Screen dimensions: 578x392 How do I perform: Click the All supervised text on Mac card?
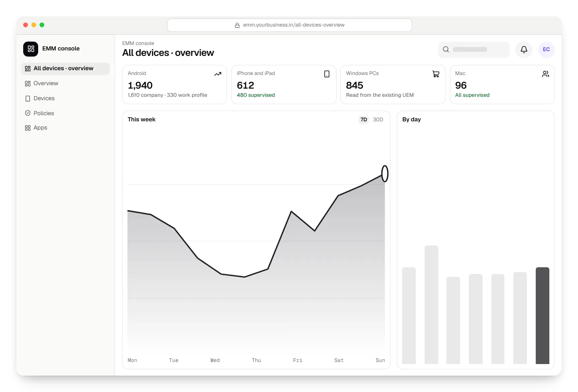472,95
